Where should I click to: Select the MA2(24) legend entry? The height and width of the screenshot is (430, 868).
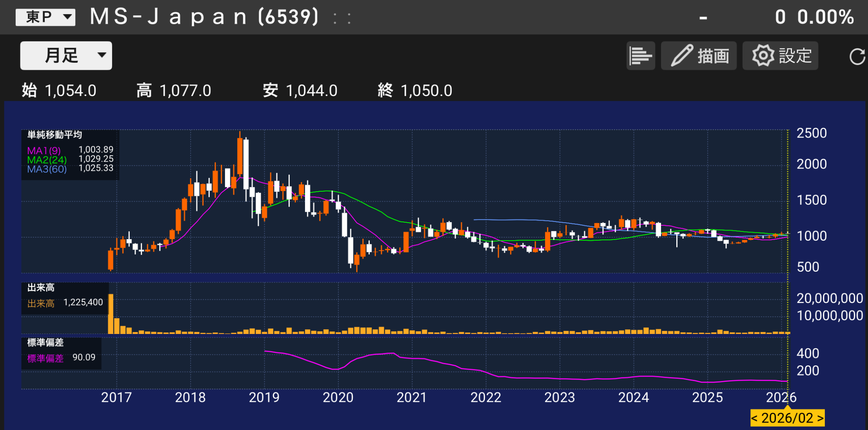pos(47,160)
